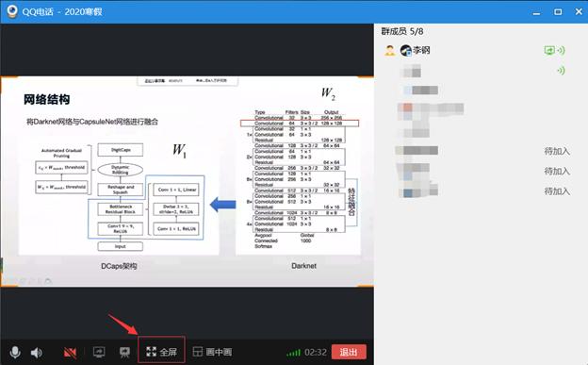Click the 02:32 call duration timer

point(316,352)
